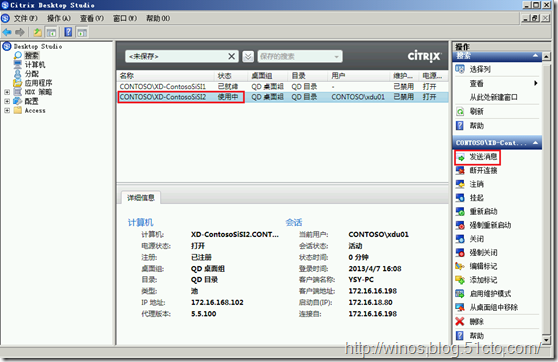
Task: Open the 文件(F) menu
Action: pyautogui.click(x=25, y=18)
